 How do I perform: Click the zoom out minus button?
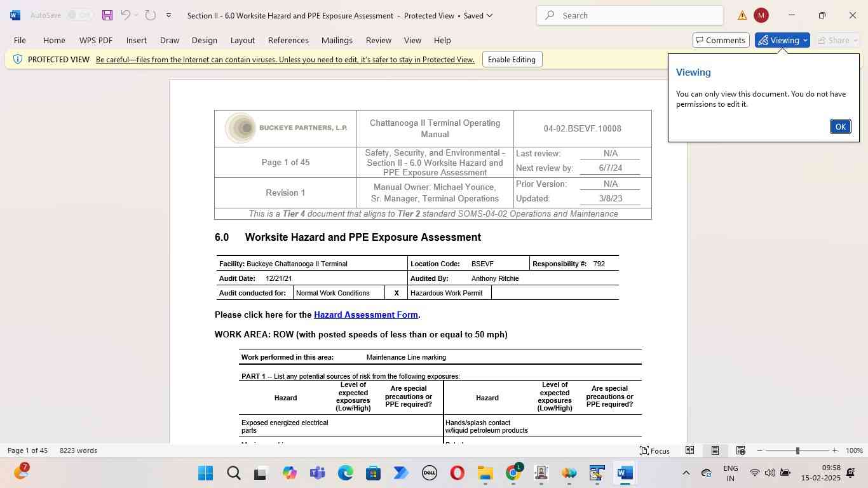point(760,451)
